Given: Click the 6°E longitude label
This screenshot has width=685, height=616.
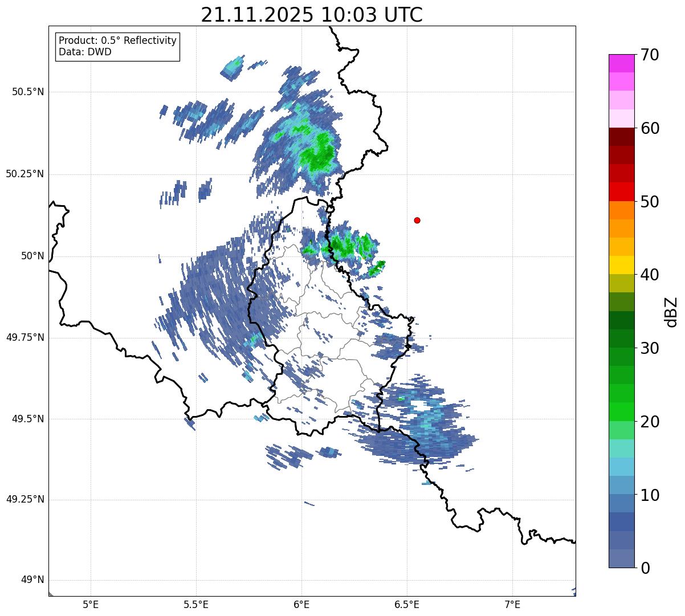Looking at the screenshot, I should [x=301, y=605].
